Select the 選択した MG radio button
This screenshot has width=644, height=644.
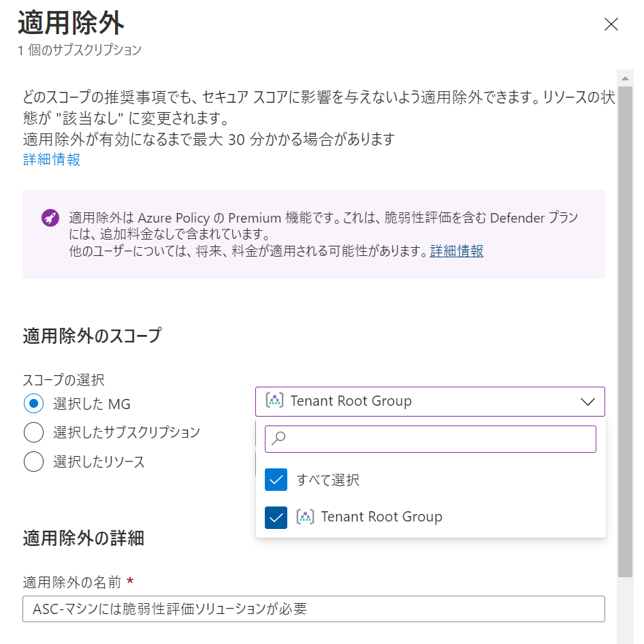[33, 404]
